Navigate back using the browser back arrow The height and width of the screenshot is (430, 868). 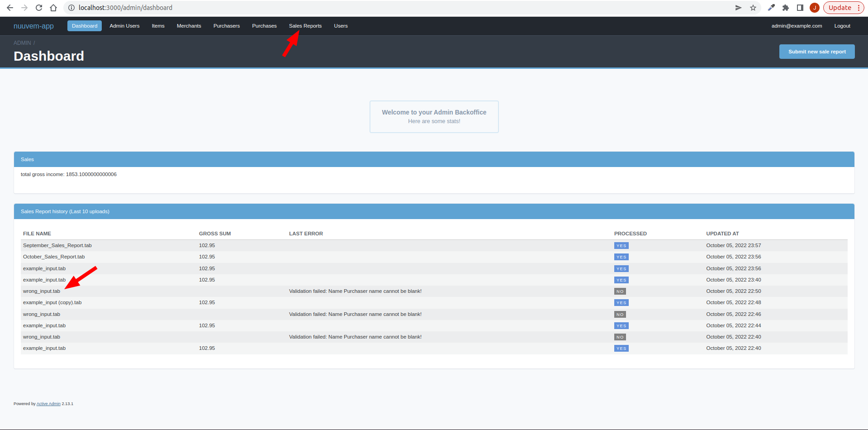point(10,8)
